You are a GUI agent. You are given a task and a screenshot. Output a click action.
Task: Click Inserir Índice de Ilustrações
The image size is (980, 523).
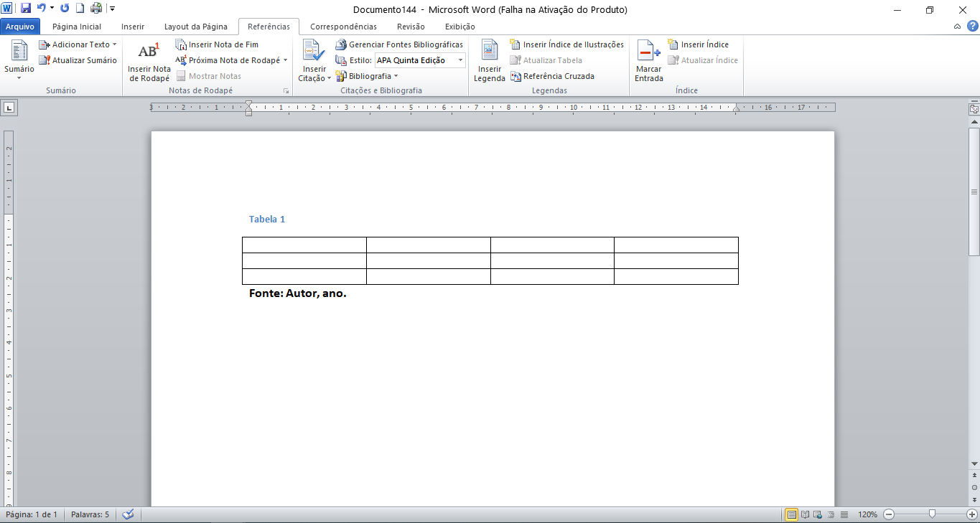pos(566,44)
